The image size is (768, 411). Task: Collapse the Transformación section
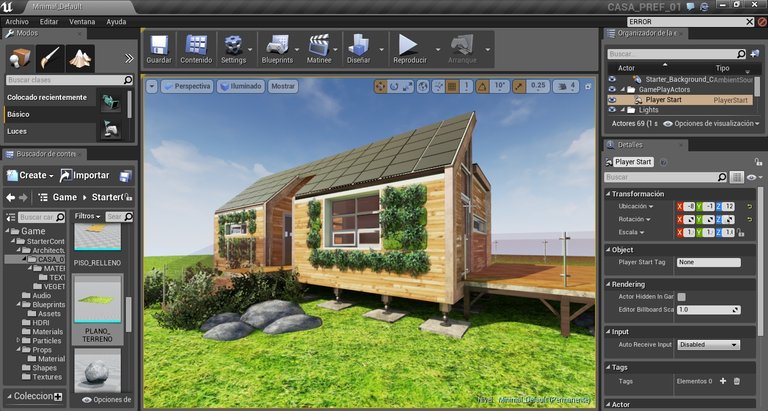click(x=608, y=194)
